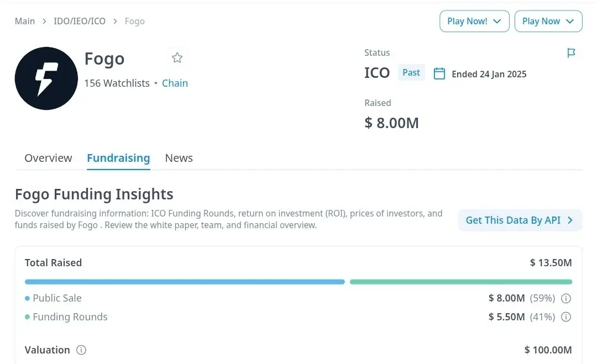Click the report flag icon

click(571, 53)
